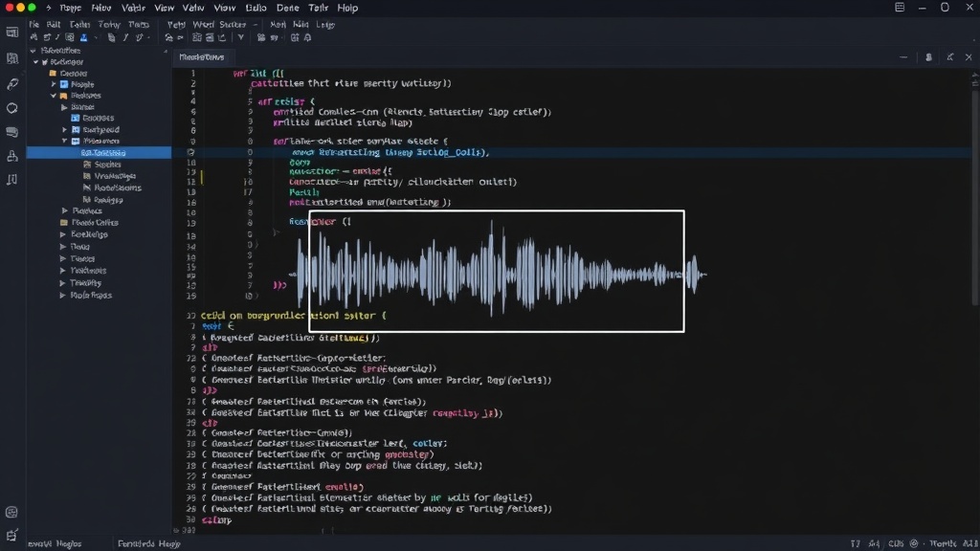
Task: Click the blue upload icon in the toolbar
Action: click(x=83, y=37)
